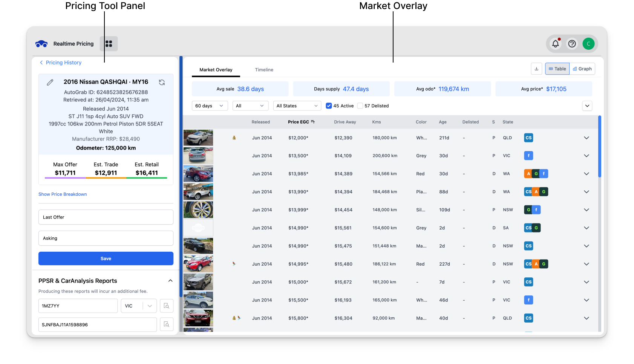Open the All States dropdown
Viewport: 634px width, 364px height.
[297, 106]
